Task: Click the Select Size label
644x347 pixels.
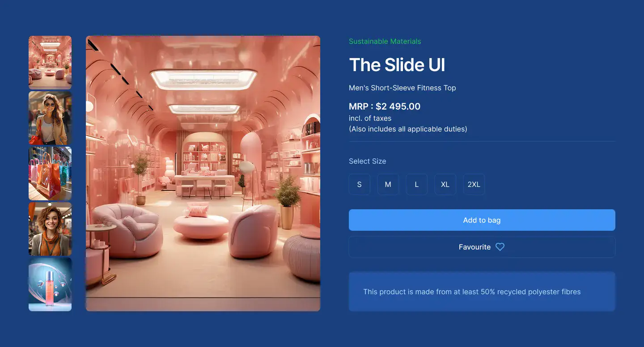Action: 368,161
